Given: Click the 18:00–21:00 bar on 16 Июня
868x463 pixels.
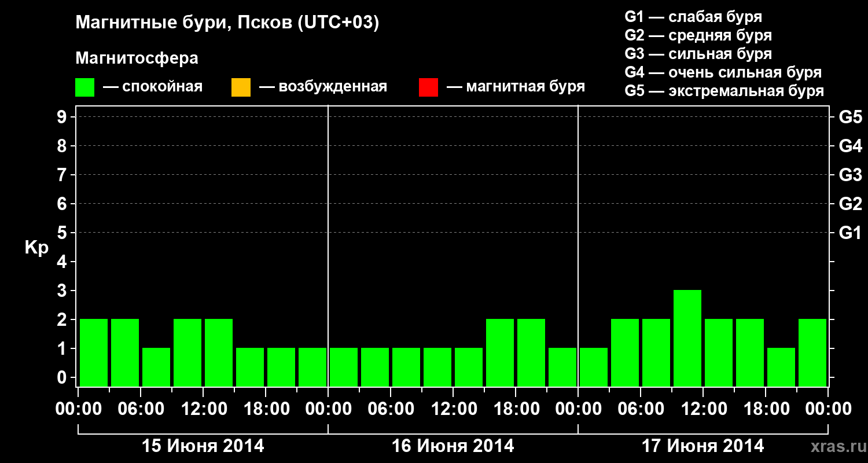Looking at the screenshot, I should pyautogui.click(x=531, y=352).
